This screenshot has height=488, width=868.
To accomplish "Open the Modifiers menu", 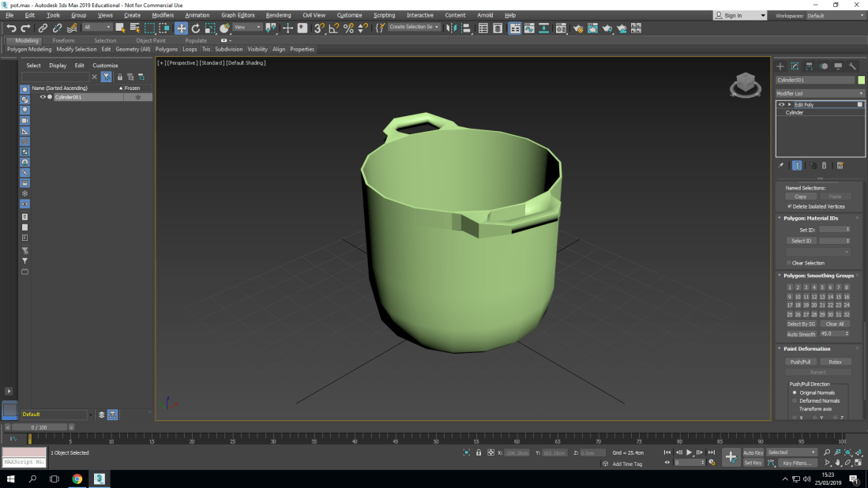I will pos(163,15).
